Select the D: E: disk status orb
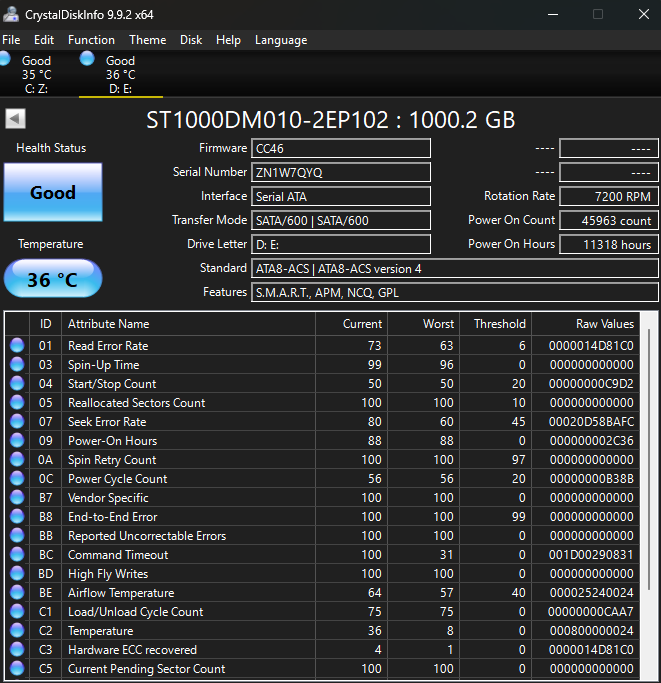Screen dimensions: 661x683 (x=87, y=58)
